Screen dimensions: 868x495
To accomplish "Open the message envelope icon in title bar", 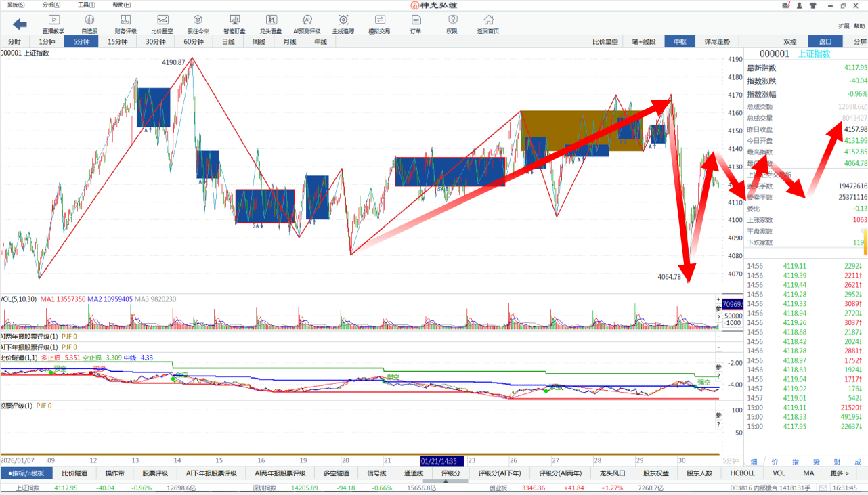I will point(785,5).
